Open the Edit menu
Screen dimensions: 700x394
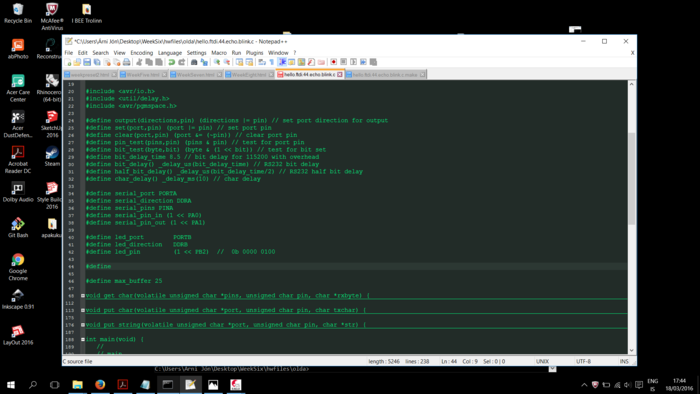tap(83, 53)
